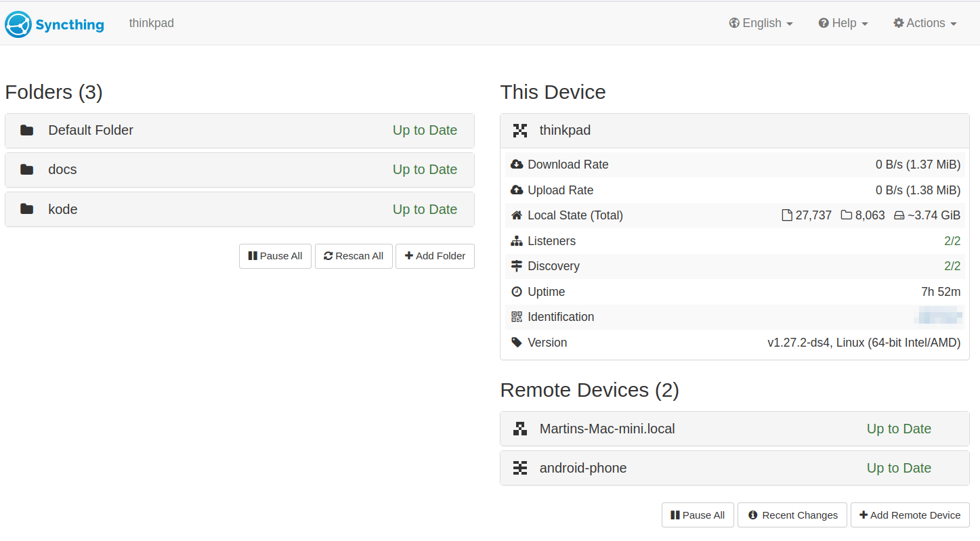Click the Martins-Mac-mini.local identicon

click(x=520, y=429)
